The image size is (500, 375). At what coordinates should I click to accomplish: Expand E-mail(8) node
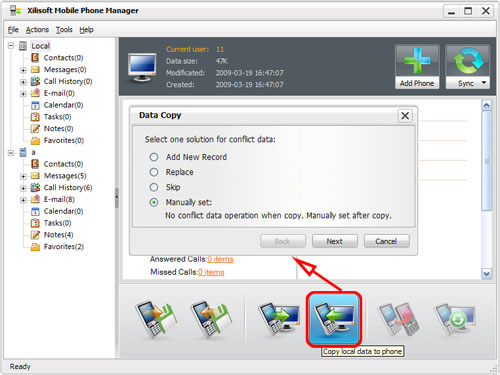click(23, 200)
